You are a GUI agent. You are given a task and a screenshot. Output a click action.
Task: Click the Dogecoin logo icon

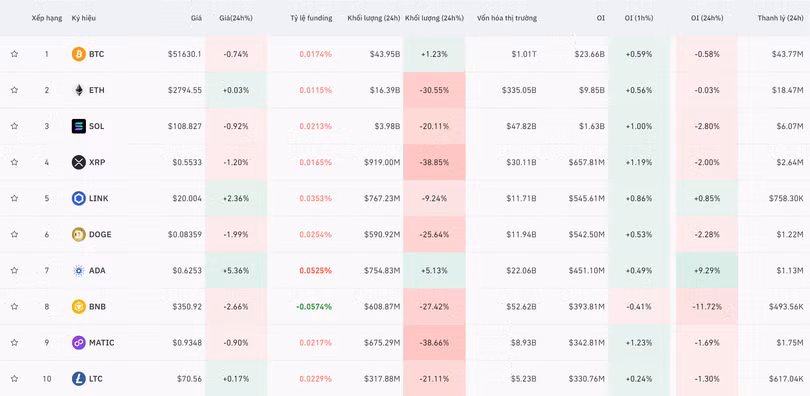point(79,234)
